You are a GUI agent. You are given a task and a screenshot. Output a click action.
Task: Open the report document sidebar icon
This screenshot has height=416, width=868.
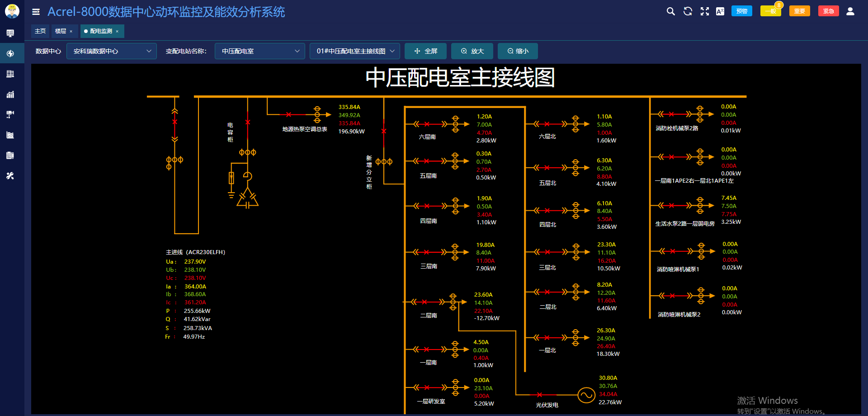10,155
